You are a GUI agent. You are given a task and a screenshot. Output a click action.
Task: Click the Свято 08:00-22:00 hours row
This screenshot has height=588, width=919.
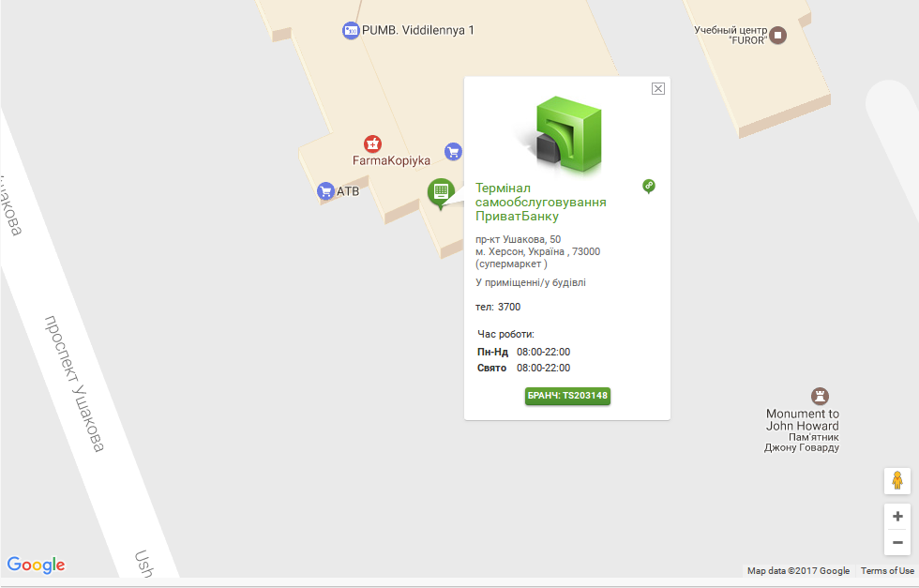pyautogui.click(x=523, y=368)
